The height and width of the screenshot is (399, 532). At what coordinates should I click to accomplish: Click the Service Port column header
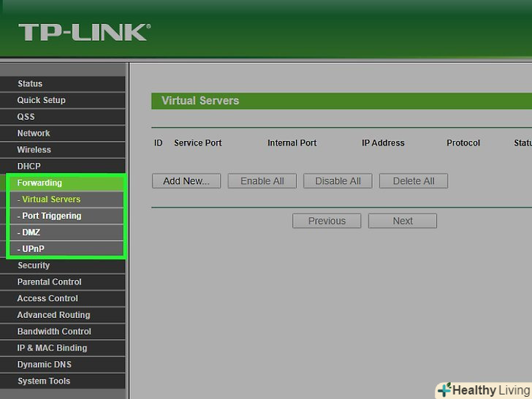tap(198, 142)
